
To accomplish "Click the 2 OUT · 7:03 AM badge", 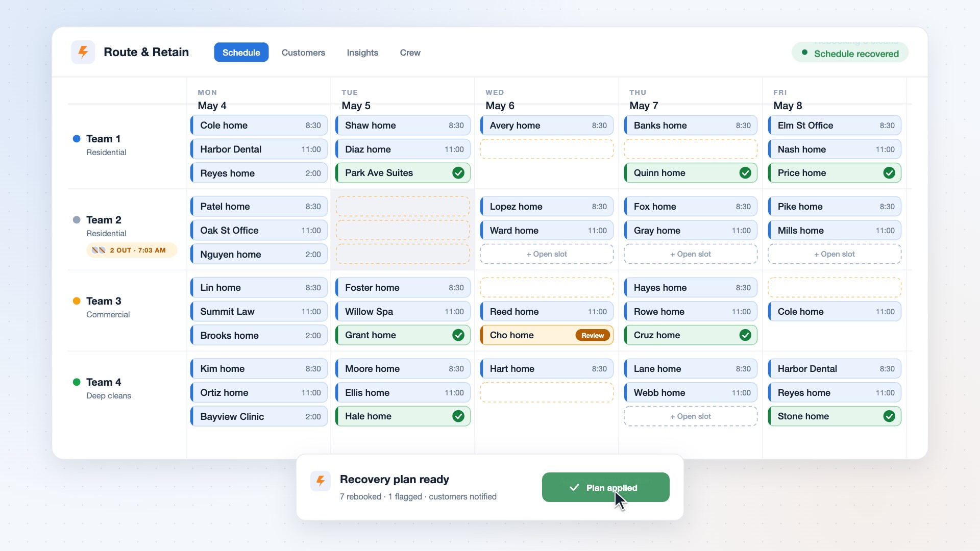I will (x=131, y=250).
